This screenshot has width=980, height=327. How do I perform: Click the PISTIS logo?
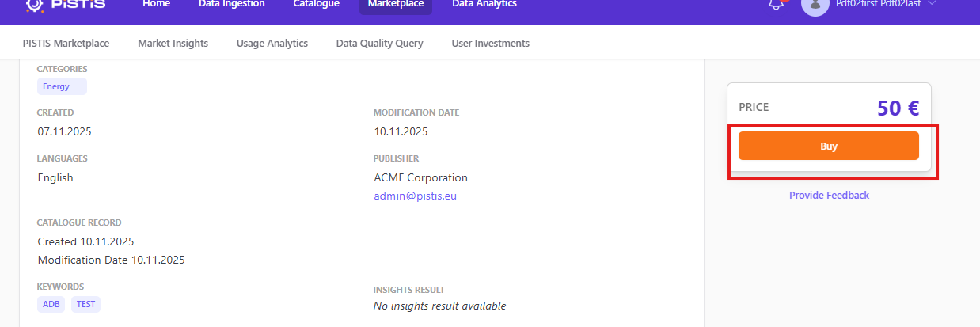pyautogui.click(x=65, y=4)
